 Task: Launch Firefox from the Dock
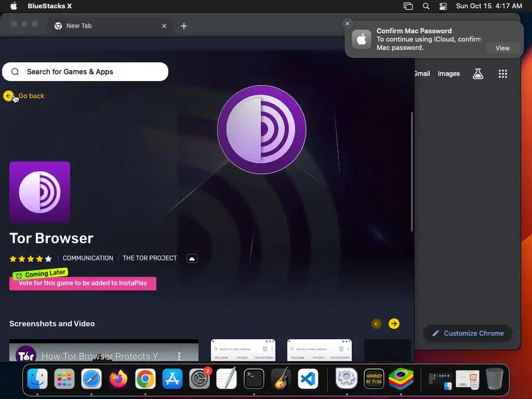(118, 379)
